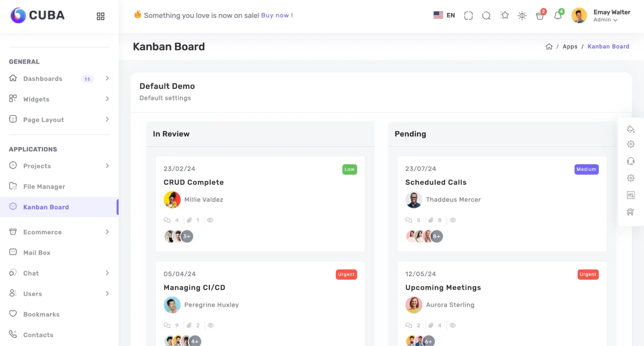Toggle the sidebar with the grid icon
The width and height of the screenshot is (644, 346).
(101, 16)
